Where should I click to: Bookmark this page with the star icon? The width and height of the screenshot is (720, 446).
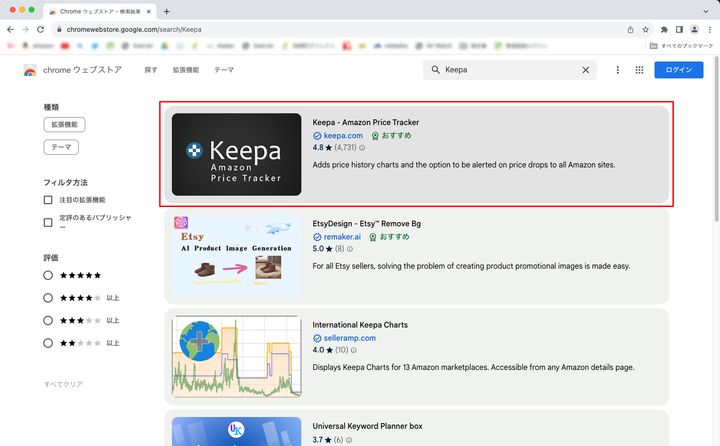tap(646, 29)
